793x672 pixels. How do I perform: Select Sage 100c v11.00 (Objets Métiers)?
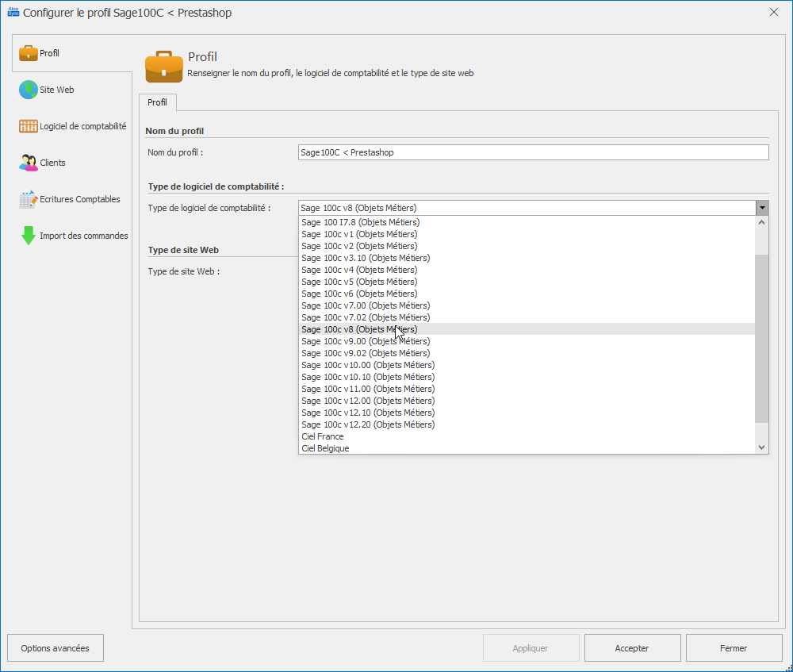(x=527, y=389)
